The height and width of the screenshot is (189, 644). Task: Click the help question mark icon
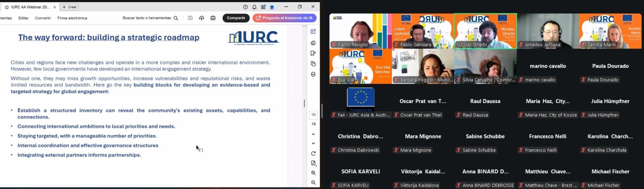coord(246,7)
